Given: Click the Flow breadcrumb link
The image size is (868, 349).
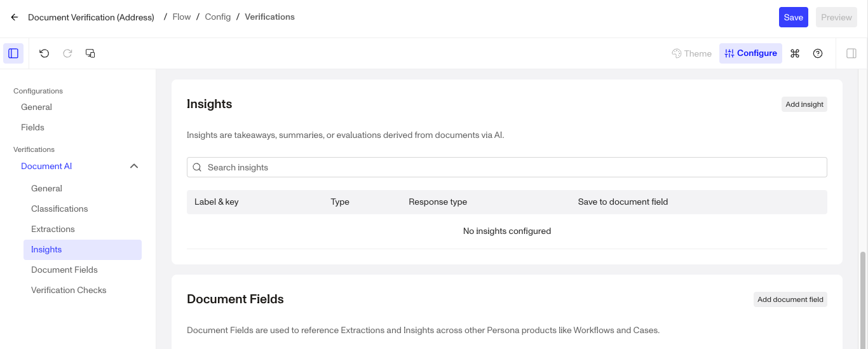Looking at the screenshot, I should (x=182, y=17).
